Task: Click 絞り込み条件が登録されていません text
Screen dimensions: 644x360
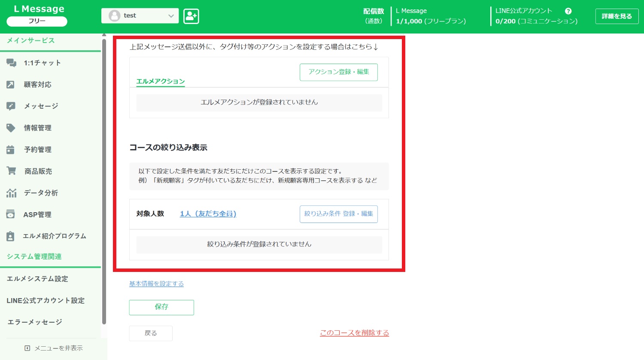Action: click(259, 244)
